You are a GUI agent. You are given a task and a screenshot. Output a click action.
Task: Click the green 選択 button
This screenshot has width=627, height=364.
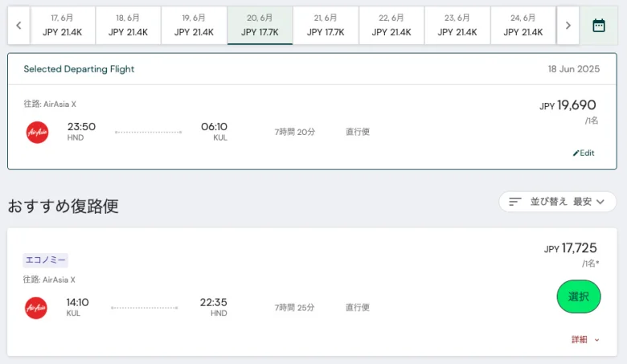[x=579, y=297]
